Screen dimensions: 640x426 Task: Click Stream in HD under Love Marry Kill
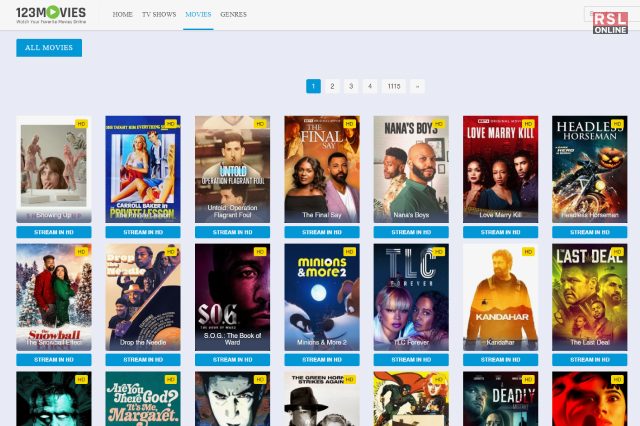[500, 232]
